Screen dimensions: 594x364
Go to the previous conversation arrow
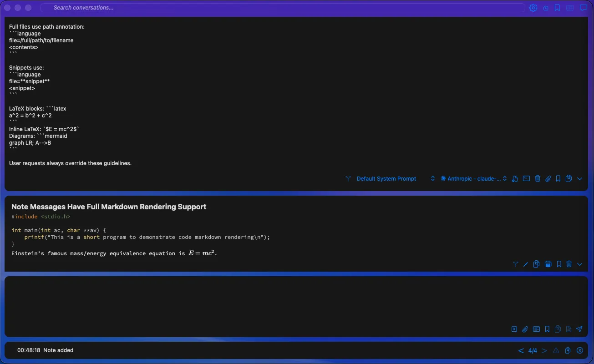[521, 350]
